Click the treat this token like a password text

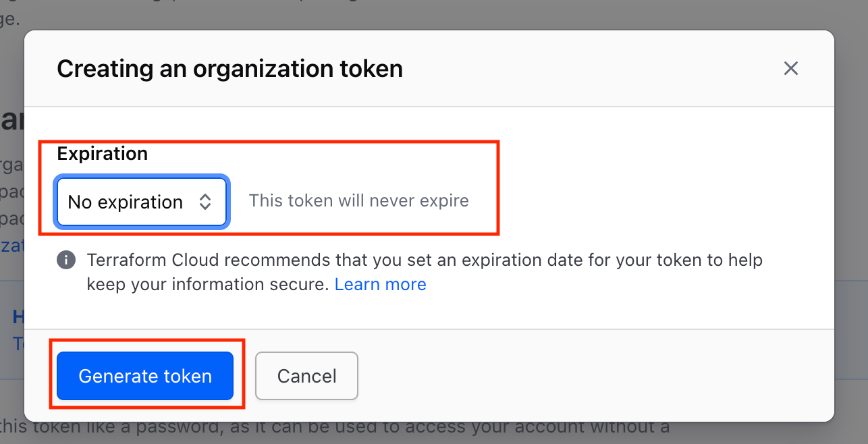pos(335,428)
